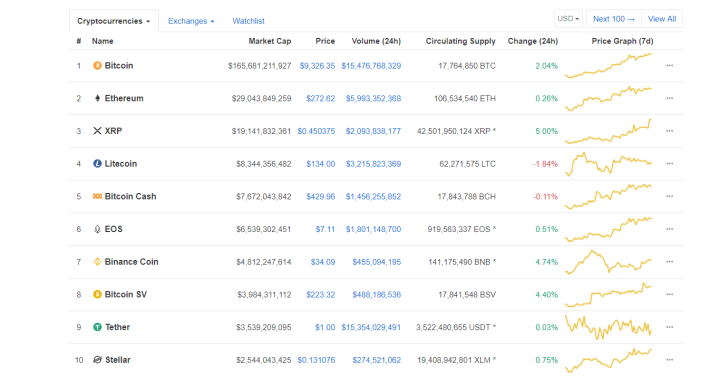Open the Stellar name link
The image size is (710, 376).
point(118,360)
